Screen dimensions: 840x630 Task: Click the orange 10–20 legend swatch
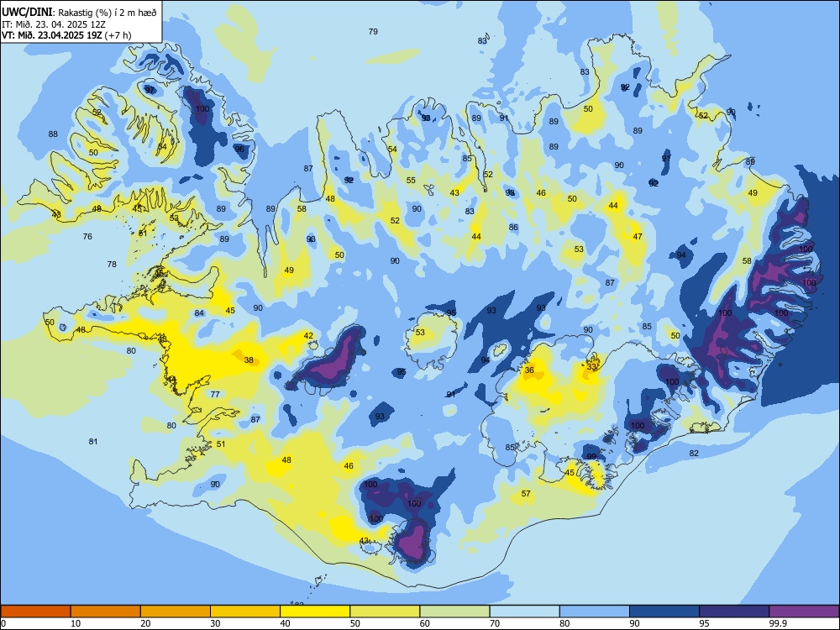106,612
